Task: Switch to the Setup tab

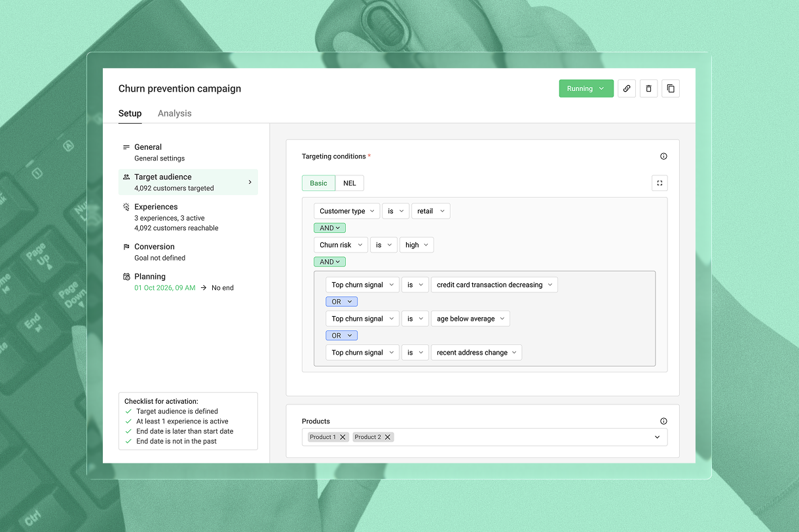Action: click(130, 113)
